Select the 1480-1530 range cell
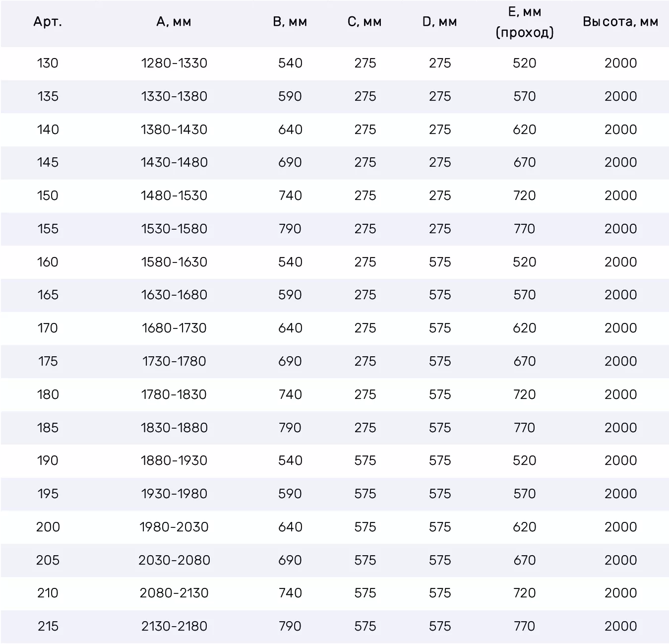Image resolution: width=669 pixels, height=644 pixels. [174, 195]
